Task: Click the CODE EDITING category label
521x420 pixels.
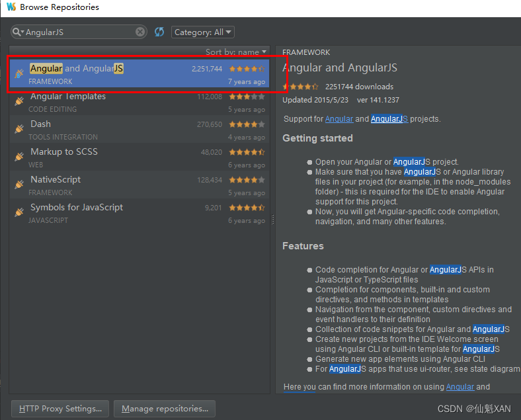Action: tap(52, 109)
